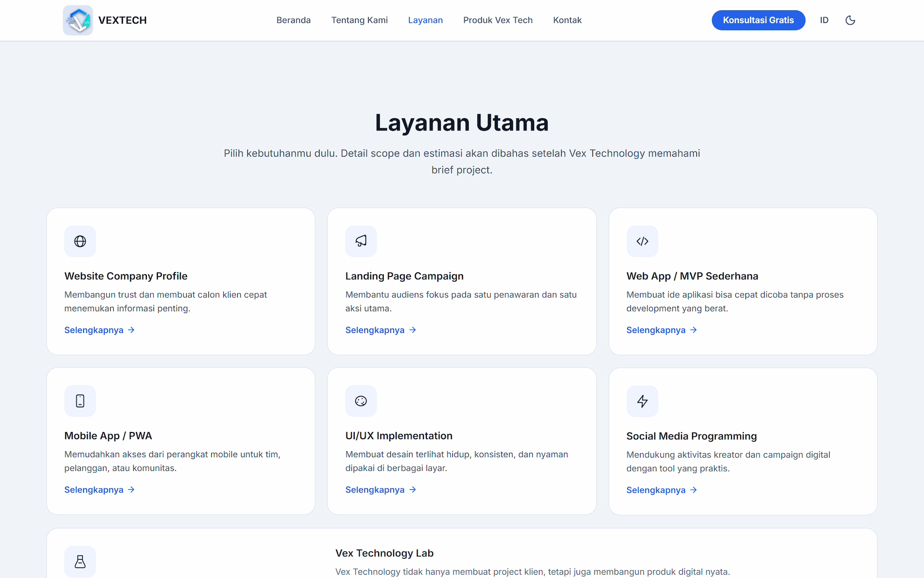
Task: Click the "Mendukung aktivitas kreator" description
Action: [x=728, y=462]
